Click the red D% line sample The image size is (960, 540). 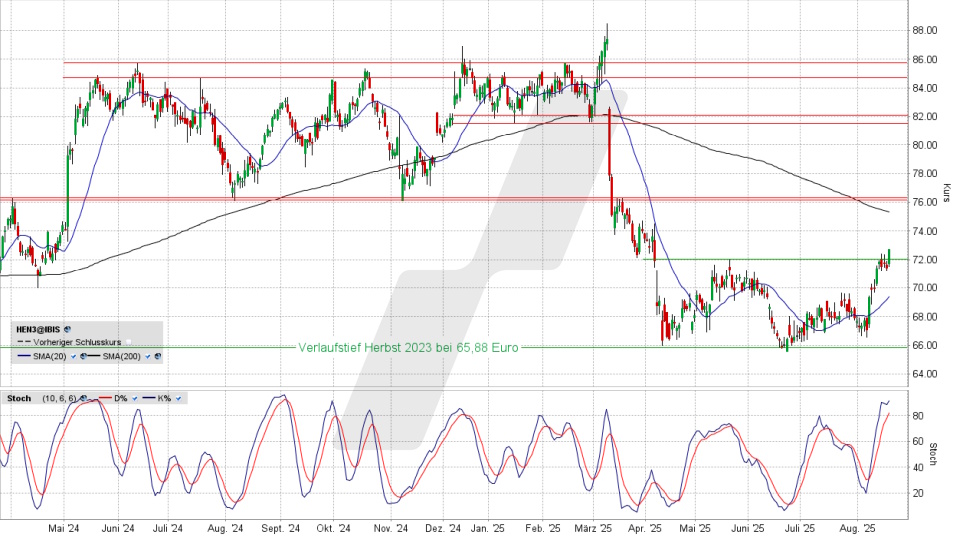tap(105, 398)
